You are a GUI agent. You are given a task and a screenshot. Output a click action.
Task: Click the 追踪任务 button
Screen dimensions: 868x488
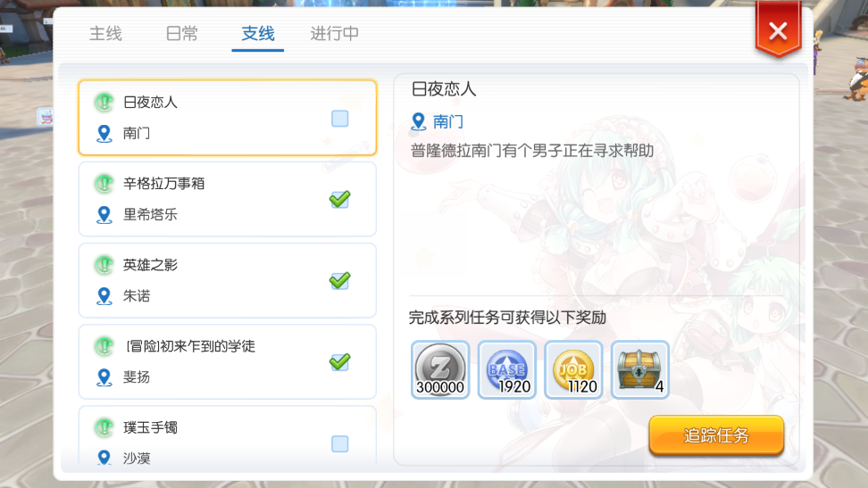pyautogui.click(x=716, y=435)
